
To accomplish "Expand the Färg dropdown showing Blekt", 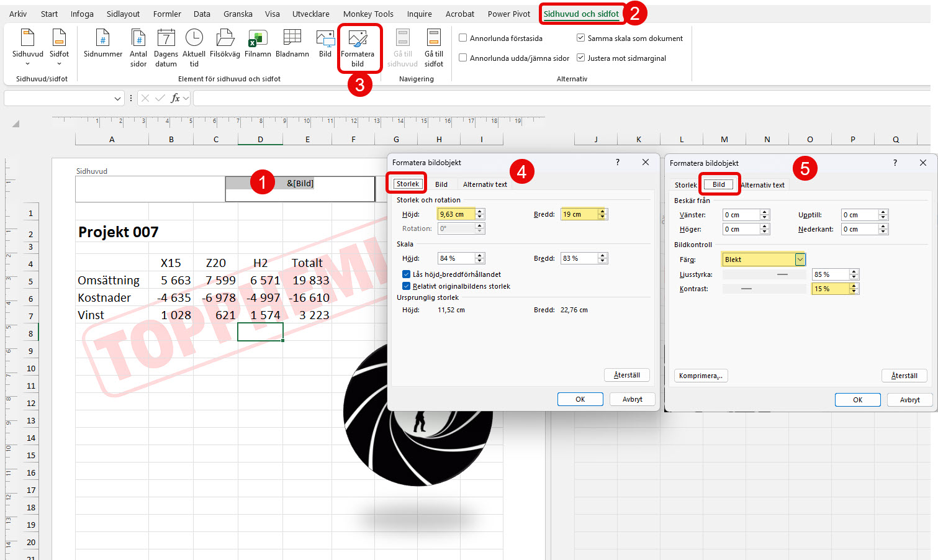I will [800, 260].
